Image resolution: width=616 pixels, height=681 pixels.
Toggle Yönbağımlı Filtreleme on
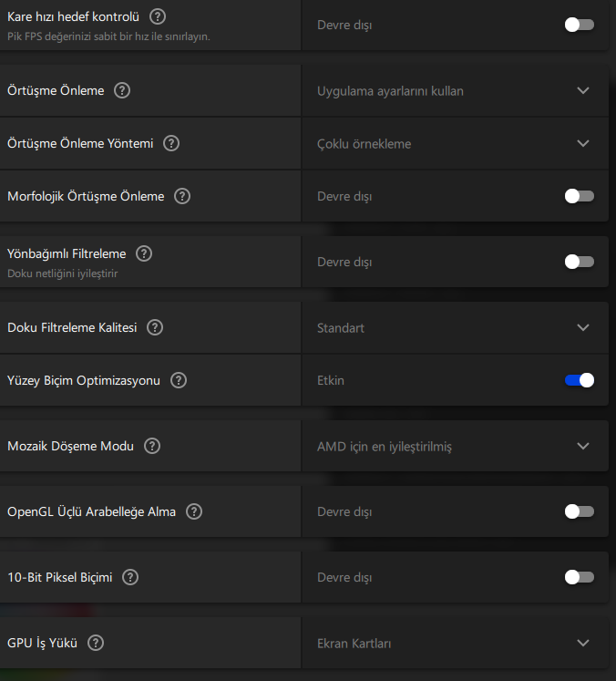(579, 262)
